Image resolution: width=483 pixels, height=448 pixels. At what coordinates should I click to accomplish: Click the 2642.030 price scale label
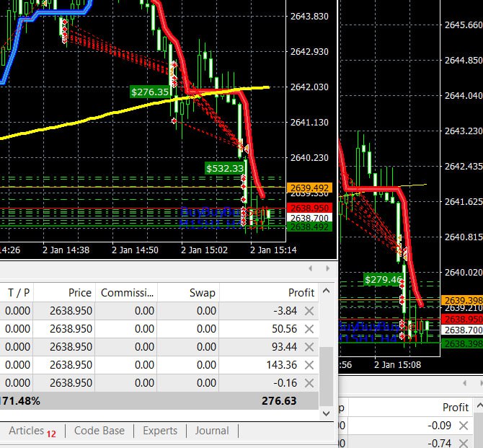point(309,87)
